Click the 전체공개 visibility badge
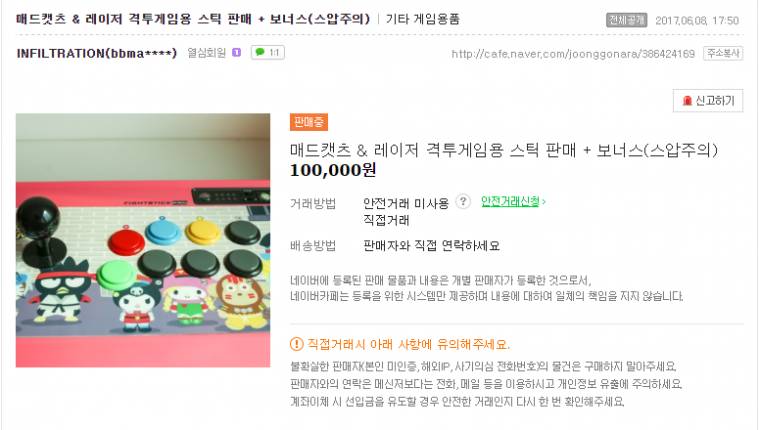The image size is (760, 430). pos(627,20)
